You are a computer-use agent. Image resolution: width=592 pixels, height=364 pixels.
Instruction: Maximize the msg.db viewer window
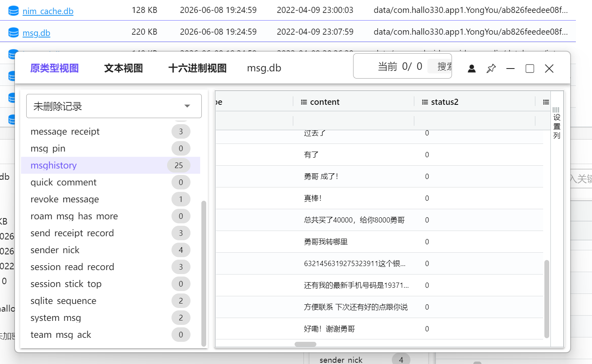coord(530,69)
